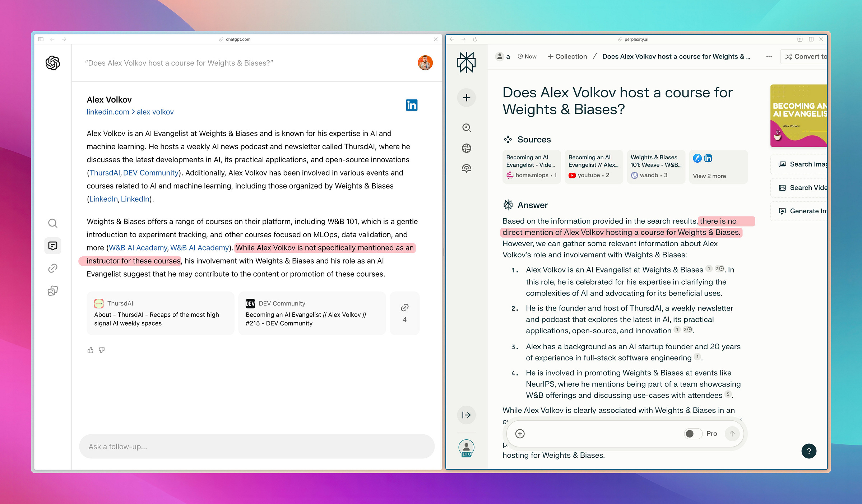
Task: Click the split view icon in Perplexity title bar
Action: [811, 39]
